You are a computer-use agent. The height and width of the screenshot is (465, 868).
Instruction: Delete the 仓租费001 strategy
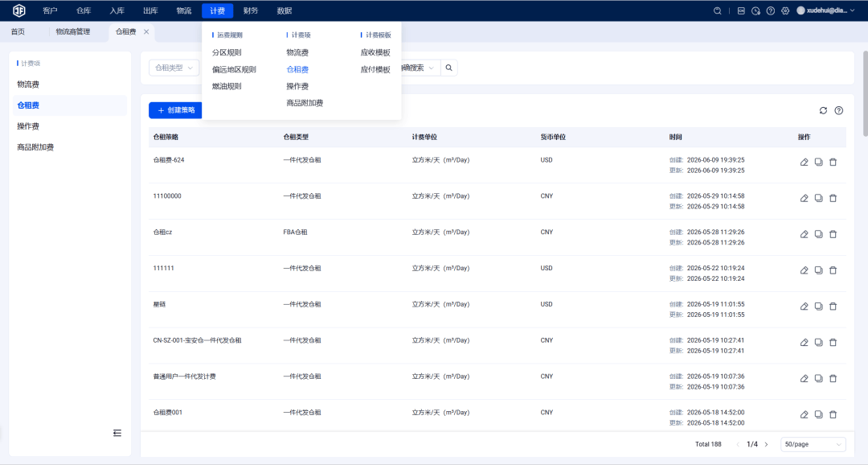[833, 414]
